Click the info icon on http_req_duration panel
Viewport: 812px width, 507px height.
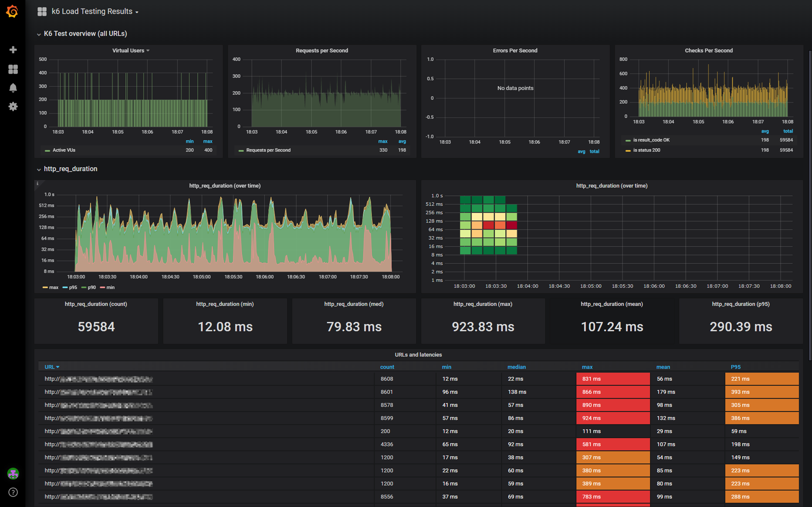point(38,183)
